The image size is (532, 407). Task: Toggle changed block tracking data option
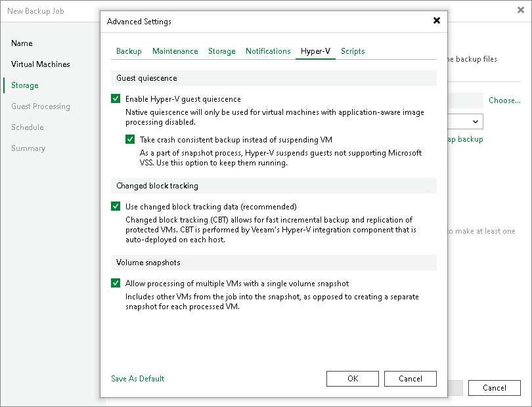[x=116, y=205]
